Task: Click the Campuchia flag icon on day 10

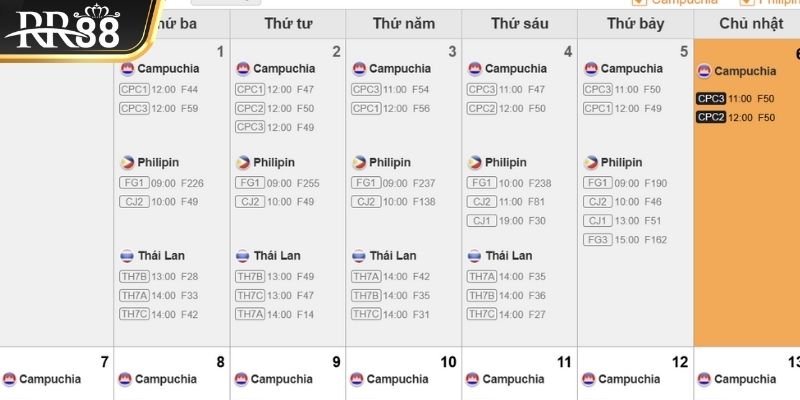Action: click(357, 380)
